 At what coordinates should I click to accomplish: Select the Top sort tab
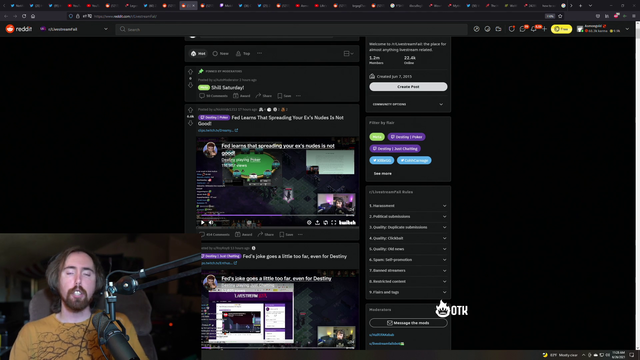tap(243, 53)
